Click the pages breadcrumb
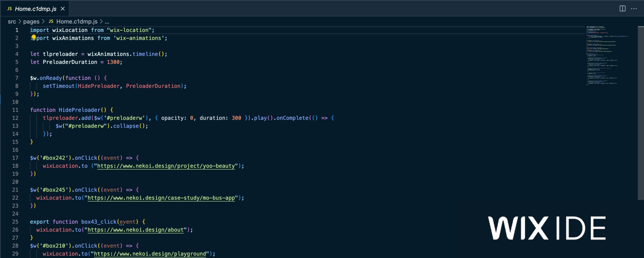The height and width of the screenshot is (258, 644). pos(31,21)
